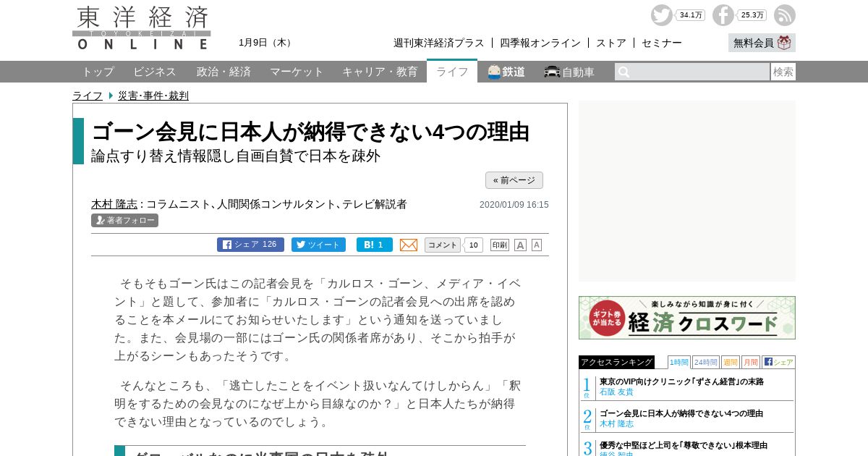Viewport: 868px width, 456px height.
Task: Click the article headline ゴーン会見に日本人が納得できない4つの理由
Action: [x=310, y=132]
